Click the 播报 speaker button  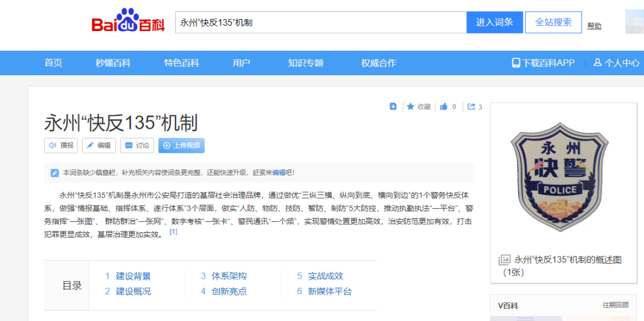61,145
